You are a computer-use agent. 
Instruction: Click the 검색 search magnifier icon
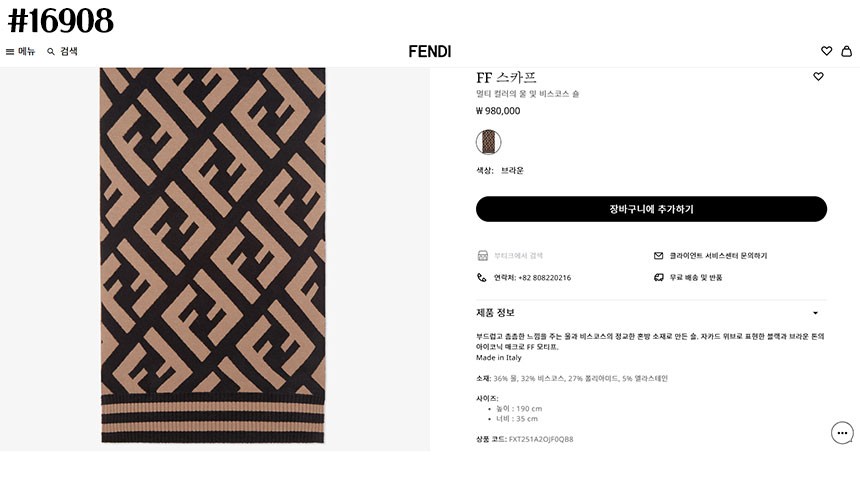(51, 51)
